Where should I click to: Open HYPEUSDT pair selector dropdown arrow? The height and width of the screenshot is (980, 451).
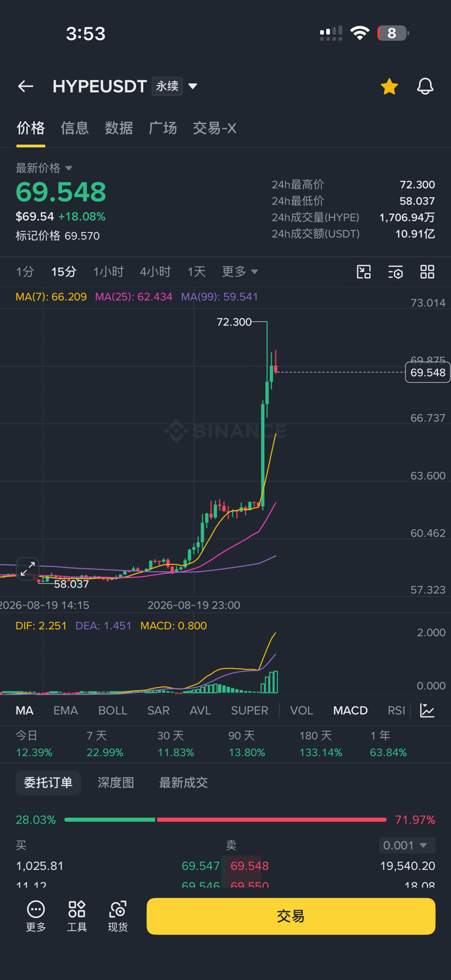tap(193, 86)
